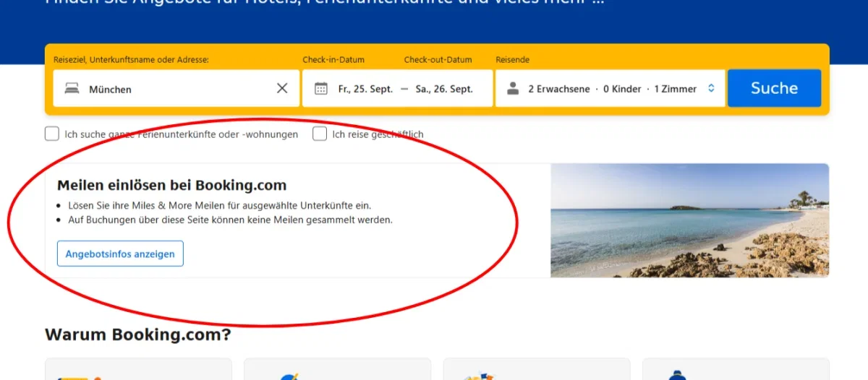Click the '0 Kinder' text
The height and width of the screenshot is (380, 868).
click(622, 89)
